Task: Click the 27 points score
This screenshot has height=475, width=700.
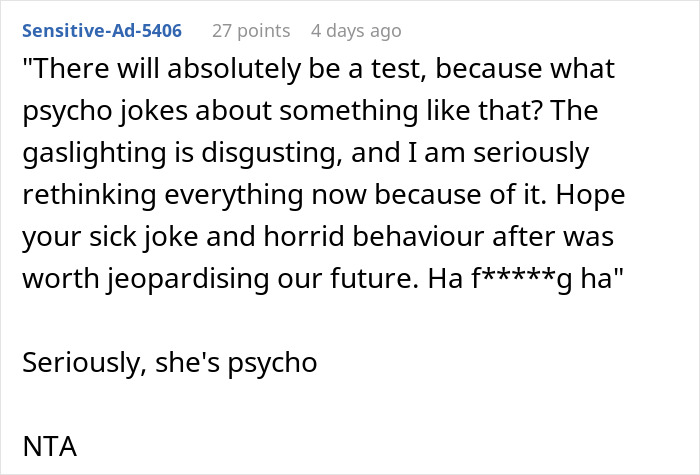Action: point(251,31)
